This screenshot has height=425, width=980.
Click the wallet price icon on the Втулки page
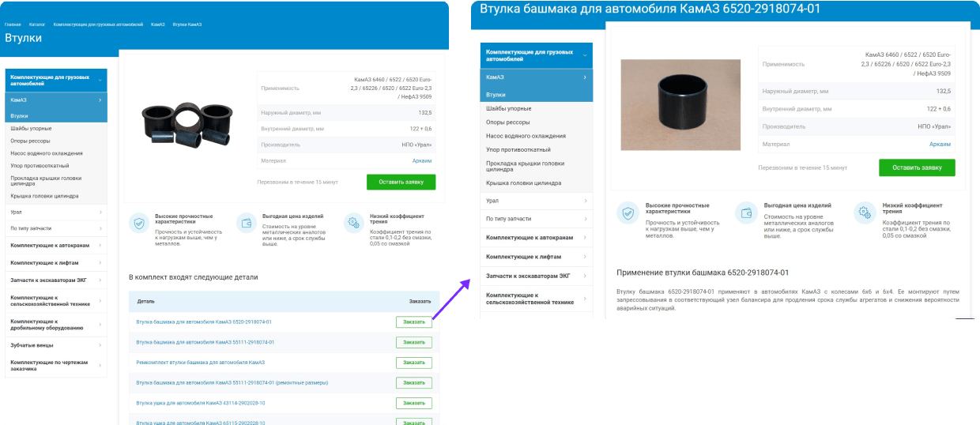(247, 223)
